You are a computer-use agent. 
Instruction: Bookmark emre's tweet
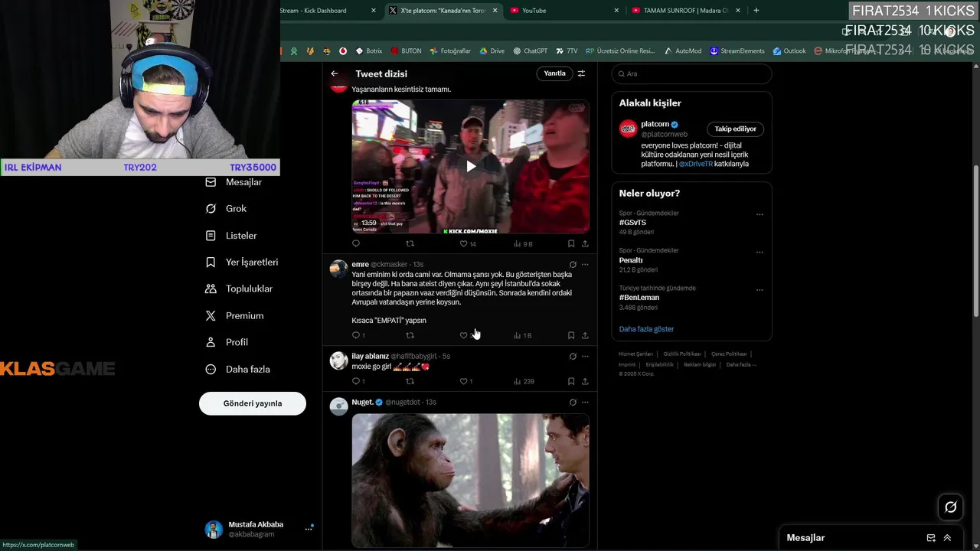pos(571,335)
